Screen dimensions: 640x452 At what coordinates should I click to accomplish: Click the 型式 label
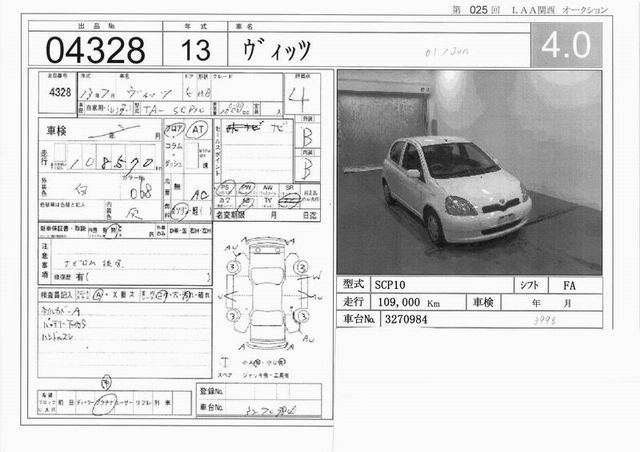(353, 284)
